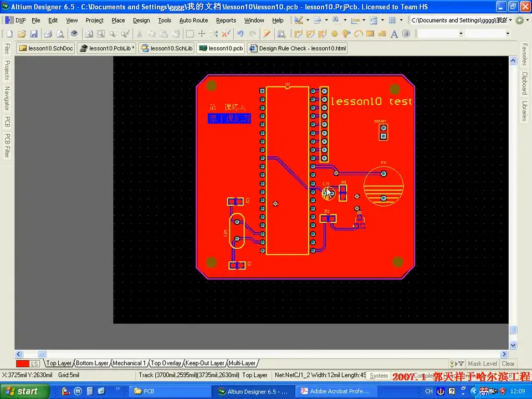
Task: Select the Bottom Layer tab
Action: coord(92,363)
